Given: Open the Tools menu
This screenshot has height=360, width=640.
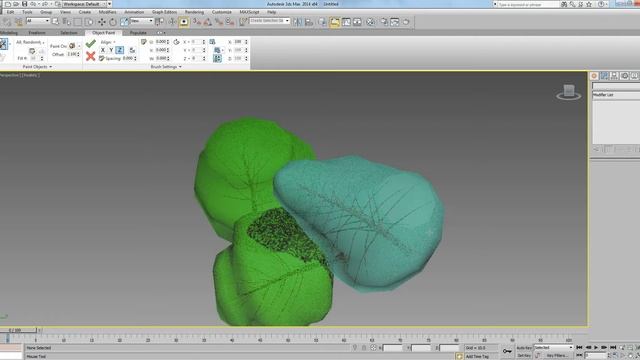Looking at the screenshot, I should 27,12.
